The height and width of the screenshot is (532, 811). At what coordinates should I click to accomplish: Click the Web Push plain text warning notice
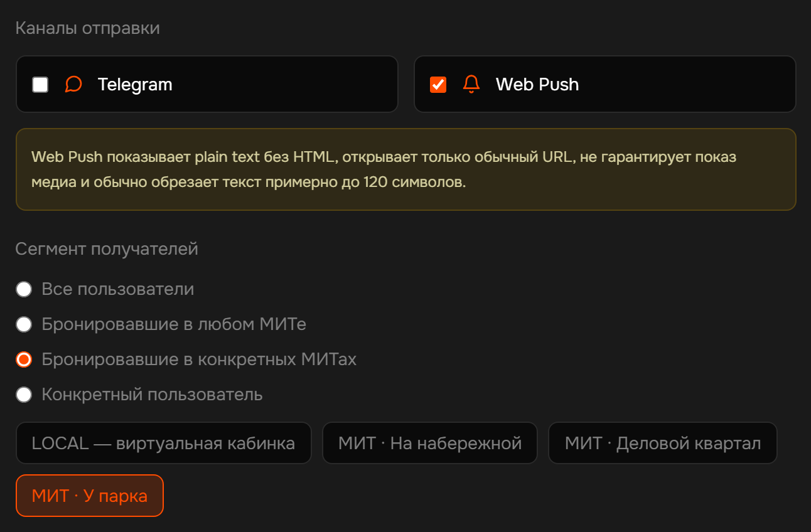coord(405,169)
